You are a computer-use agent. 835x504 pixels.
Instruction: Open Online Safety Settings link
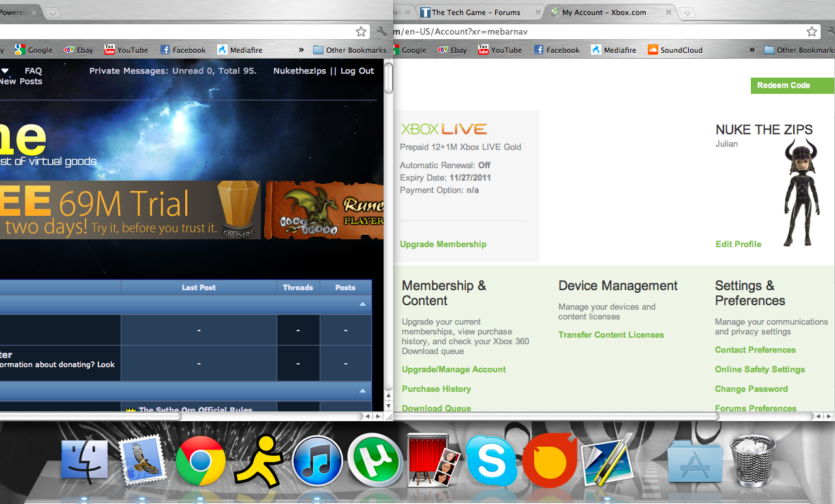760,369
